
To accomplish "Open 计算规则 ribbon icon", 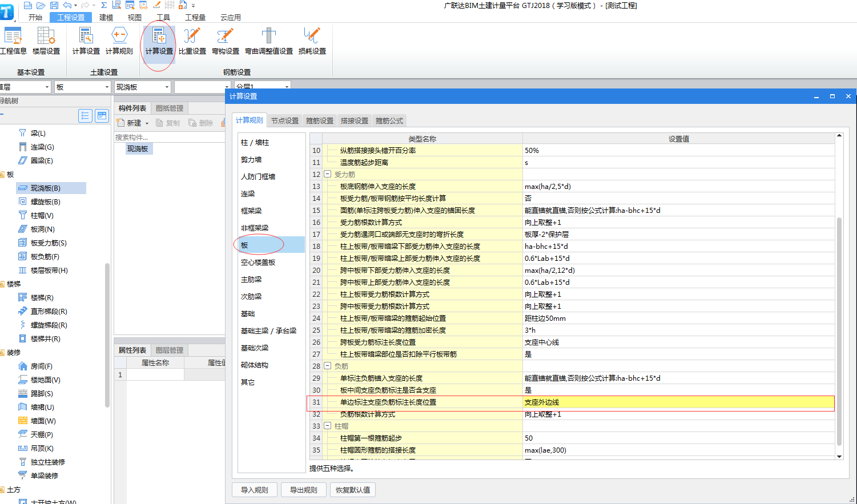I will click(x=119, y=41).
